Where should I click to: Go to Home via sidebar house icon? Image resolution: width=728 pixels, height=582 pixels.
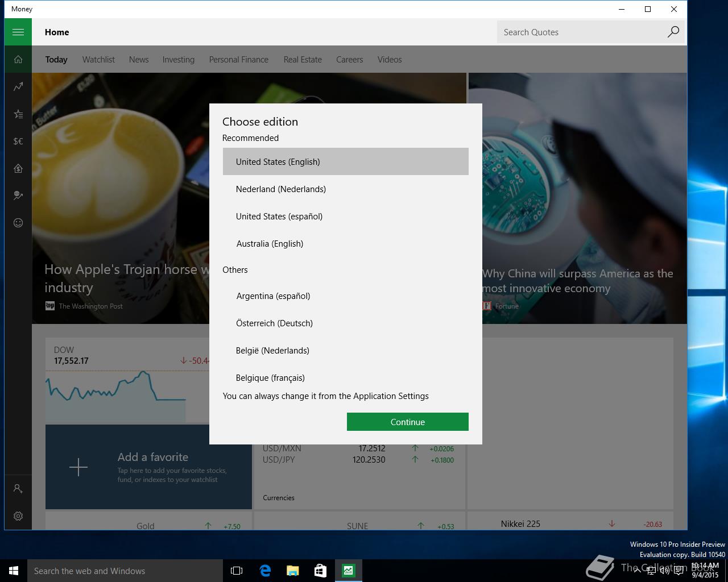pyautogui.click(x=18, y=59)
